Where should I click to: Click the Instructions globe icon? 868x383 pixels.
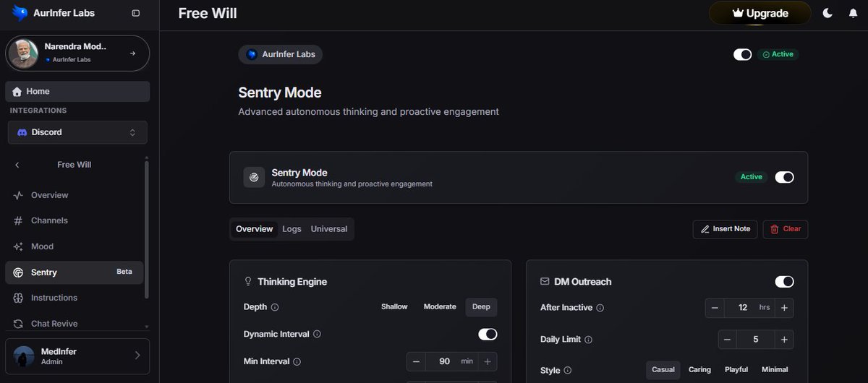(x=18, y=298)
